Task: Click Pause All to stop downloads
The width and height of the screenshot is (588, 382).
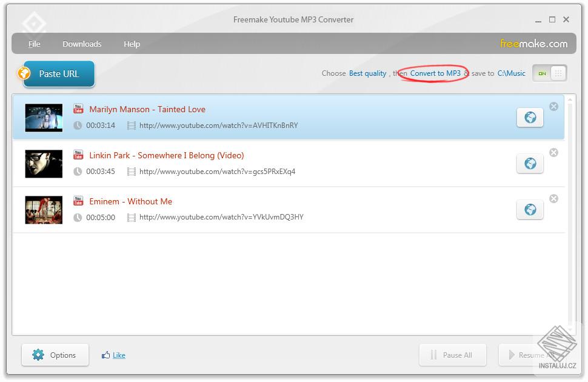Action: pyautogui.click(x=452, y=355)
